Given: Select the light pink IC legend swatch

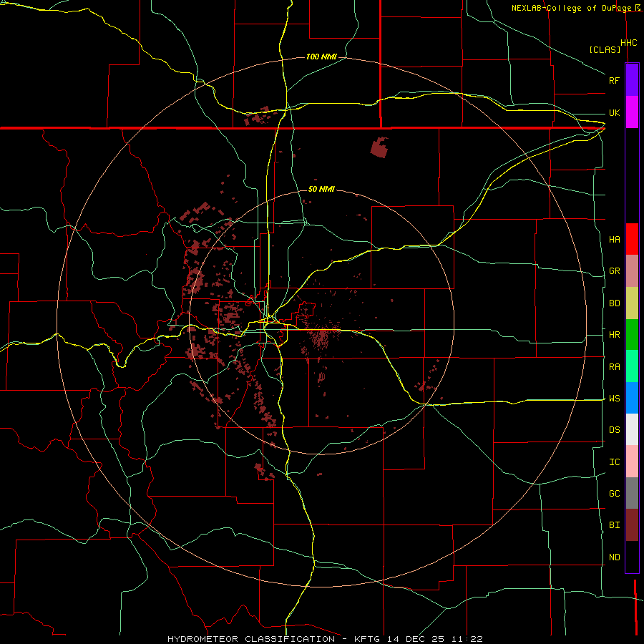Looking at the screenshot, I should 632,462.
